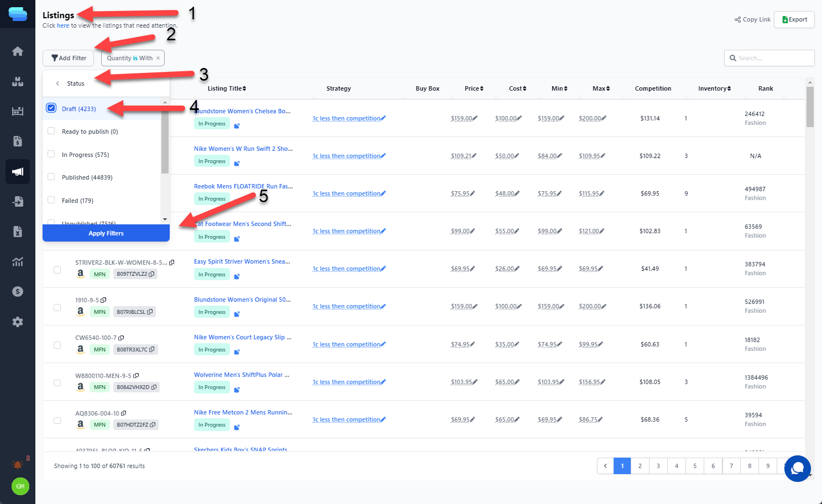Open the chat support bubble

pos(797,469)
